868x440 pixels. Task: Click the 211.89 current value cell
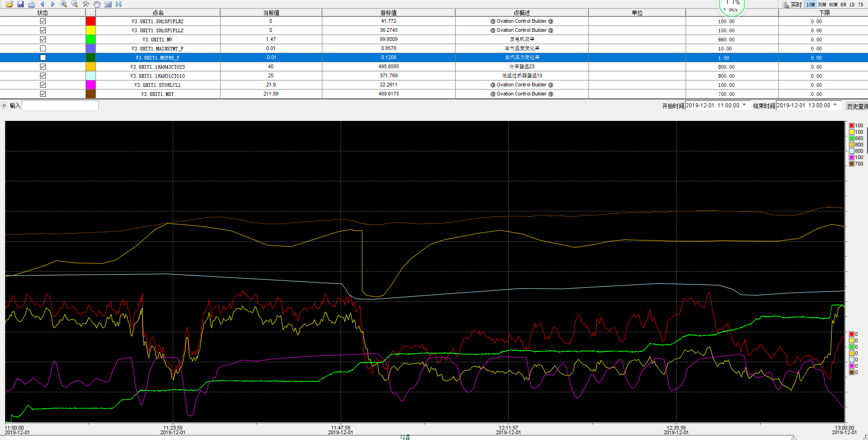[x=271, y=94]
